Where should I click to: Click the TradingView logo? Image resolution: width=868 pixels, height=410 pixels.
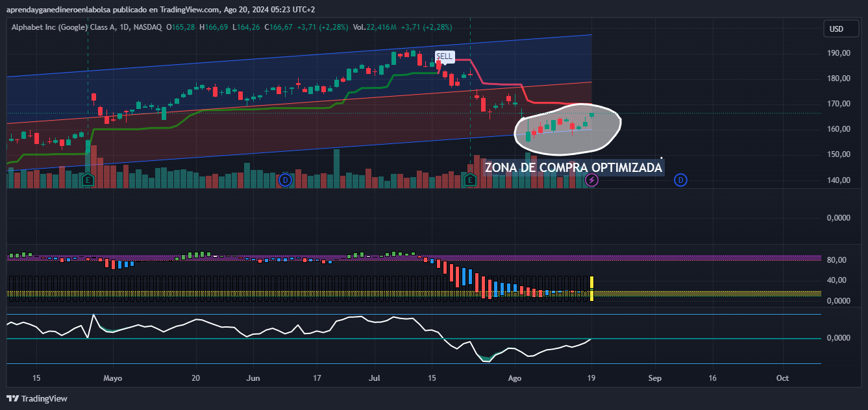tap(37, 398)
